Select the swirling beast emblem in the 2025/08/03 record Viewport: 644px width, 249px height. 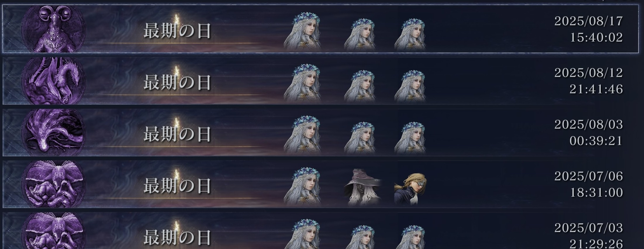pos(54,133)
